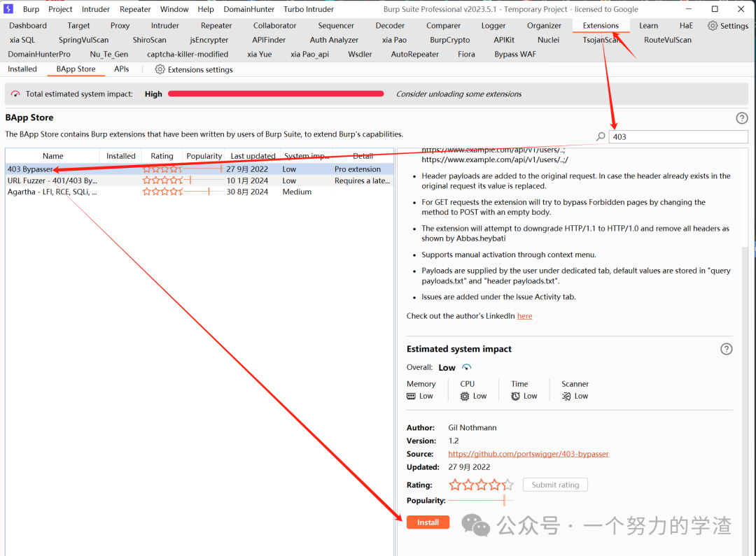The width and height of the screenshot is (756, 556).
Task: Open the captcha-killer-modified tab
Action: [x=188, y=54]
